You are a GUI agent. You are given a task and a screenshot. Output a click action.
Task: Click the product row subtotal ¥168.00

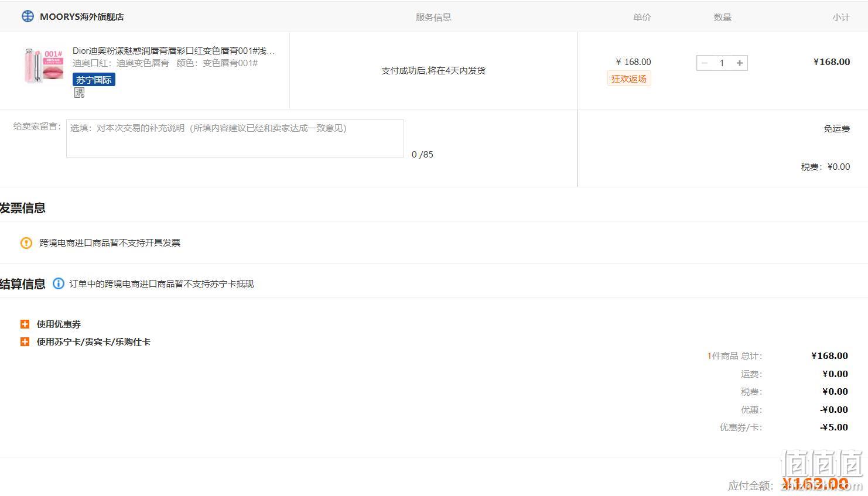click(832, 62)
